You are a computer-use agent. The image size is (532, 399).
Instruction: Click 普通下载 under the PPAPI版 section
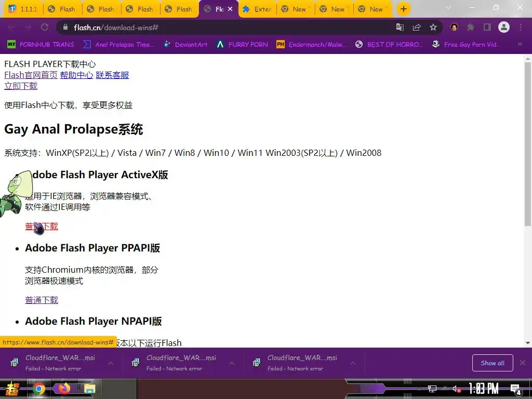tap(42, 300)
